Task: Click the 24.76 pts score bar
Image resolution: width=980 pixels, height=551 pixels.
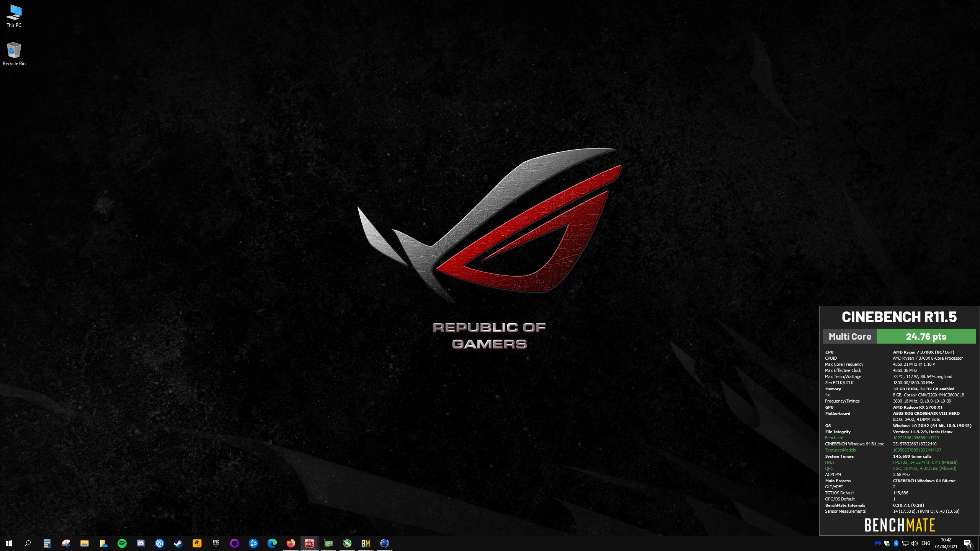Action: (926, 336)
